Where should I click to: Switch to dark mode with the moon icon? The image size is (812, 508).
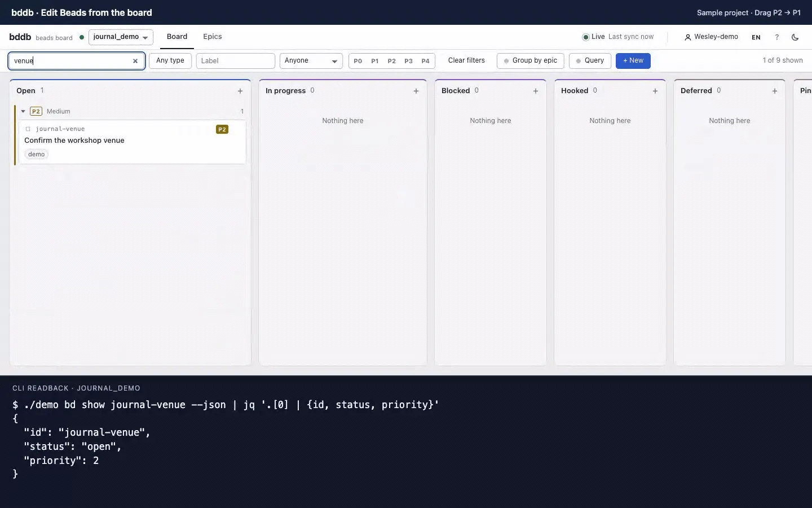tap(795, 37)
